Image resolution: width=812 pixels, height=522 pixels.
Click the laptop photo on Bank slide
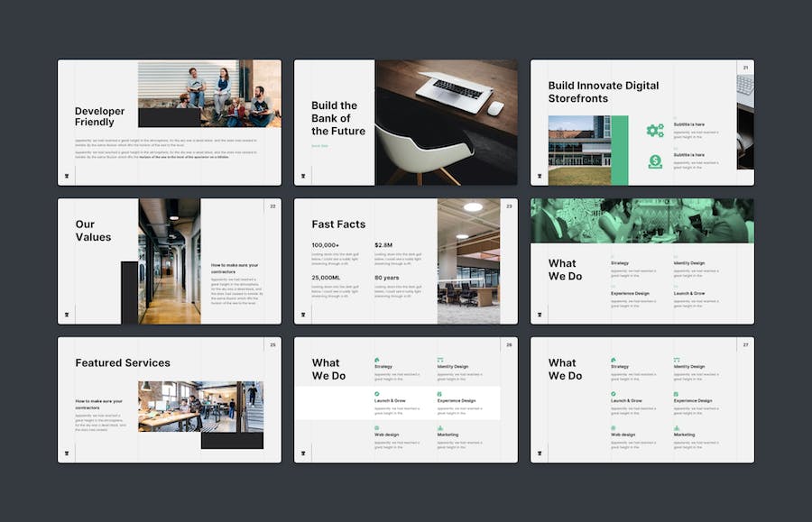pyautogui.click(x=446, y=123)
